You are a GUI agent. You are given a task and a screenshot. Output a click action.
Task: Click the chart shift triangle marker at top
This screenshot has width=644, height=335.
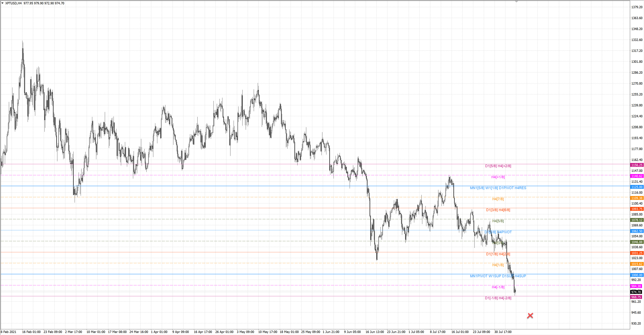click(516, 2)
